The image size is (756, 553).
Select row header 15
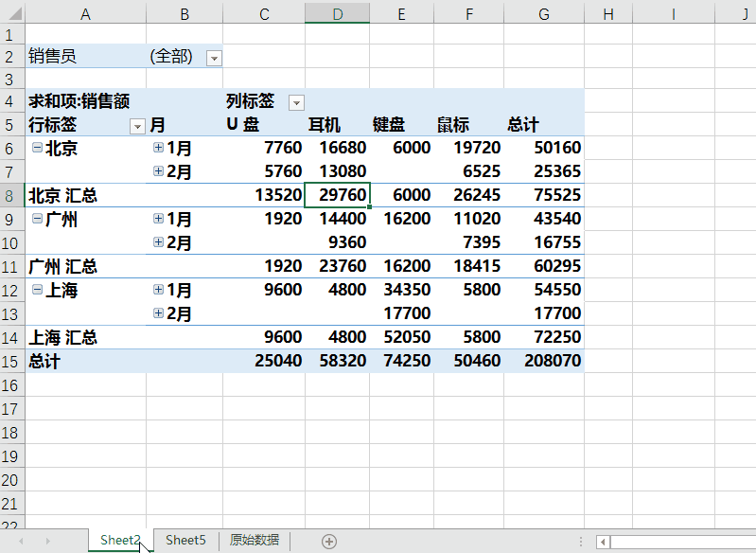pos(11,361)
